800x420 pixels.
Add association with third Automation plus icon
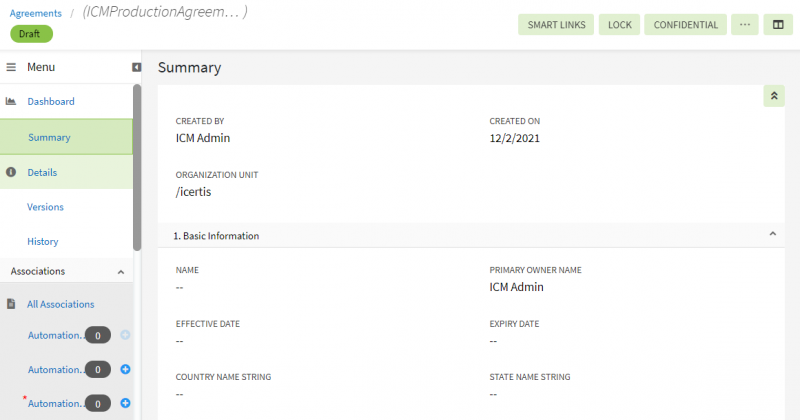coord(126,403)
